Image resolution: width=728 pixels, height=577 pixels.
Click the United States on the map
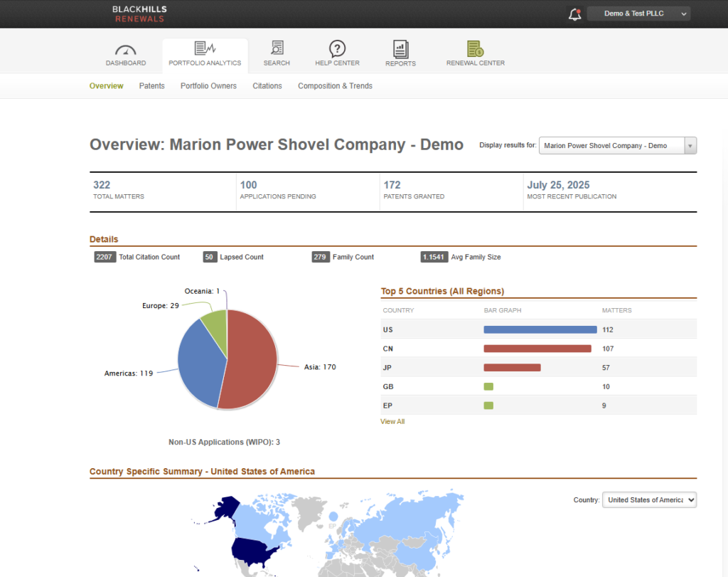point(256,551)
